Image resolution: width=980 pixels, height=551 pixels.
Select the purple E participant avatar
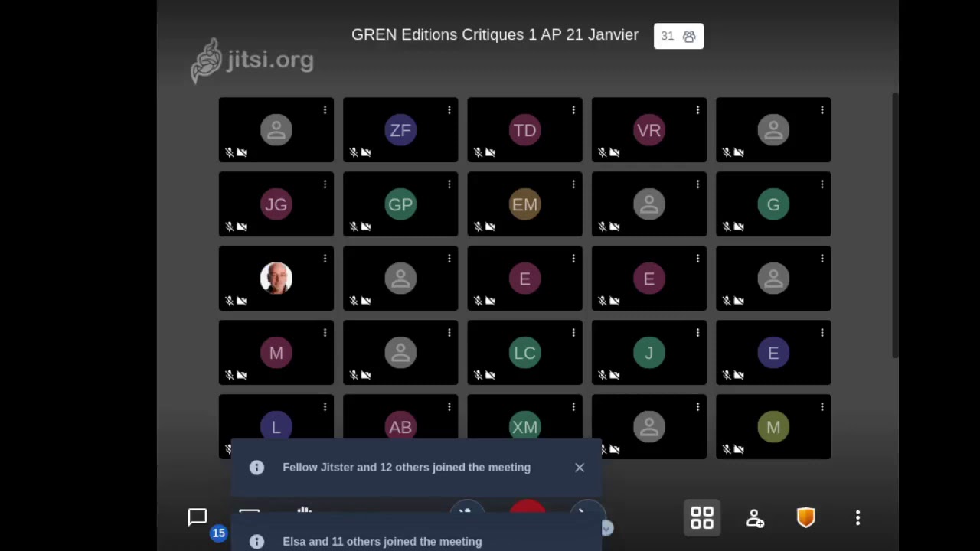[773, 353]
